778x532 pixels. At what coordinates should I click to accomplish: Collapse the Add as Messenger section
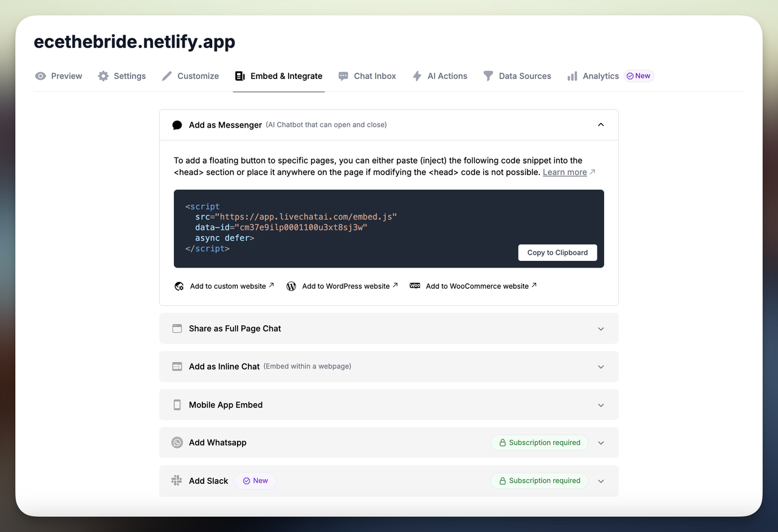601,125
